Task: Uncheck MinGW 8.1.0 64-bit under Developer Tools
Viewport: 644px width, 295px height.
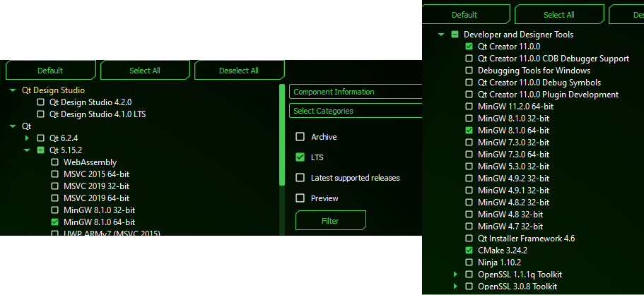Action: pos(469,131)
